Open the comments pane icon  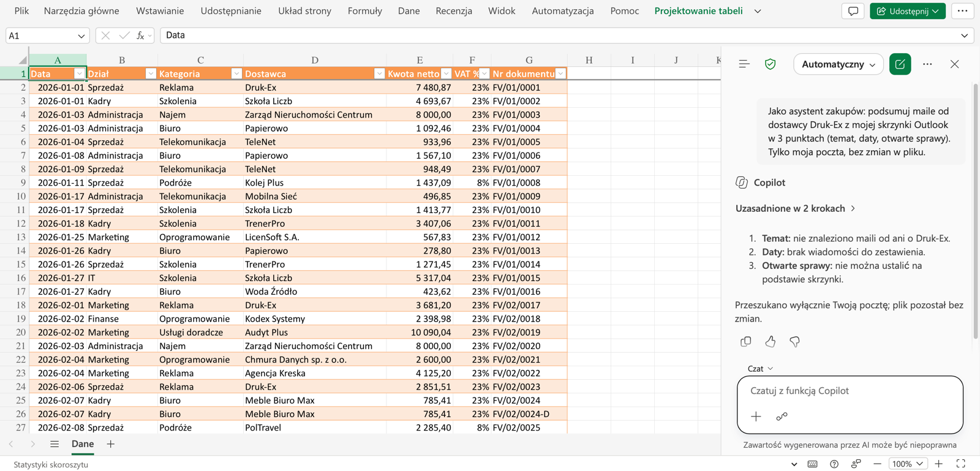tap(853, 11)
